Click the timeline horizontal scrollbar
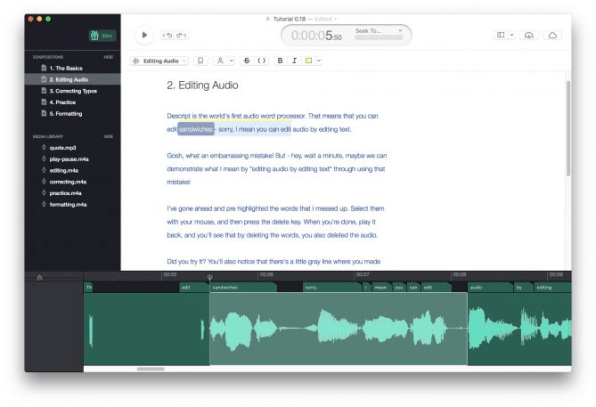The image size is (596, 407). (151, 369)
